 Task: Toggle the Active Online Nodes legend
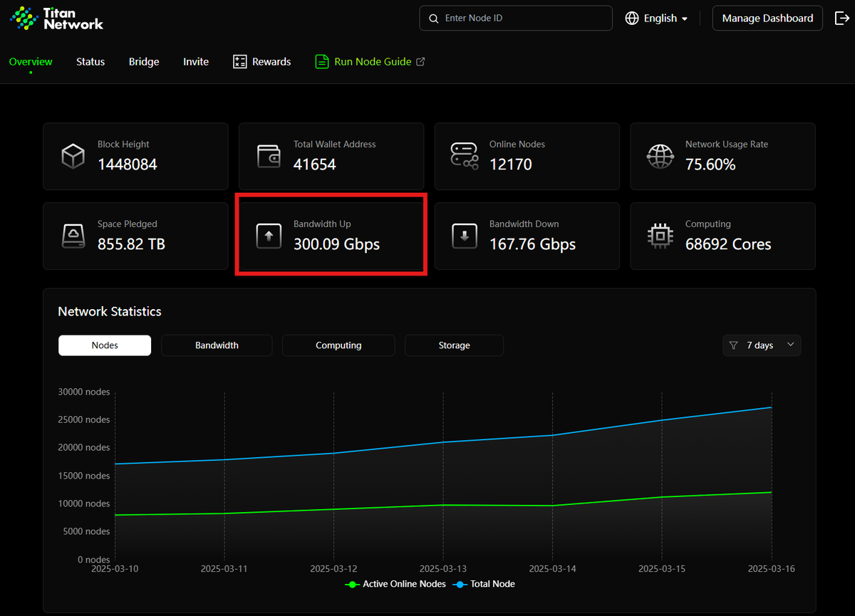click(395, 584)
